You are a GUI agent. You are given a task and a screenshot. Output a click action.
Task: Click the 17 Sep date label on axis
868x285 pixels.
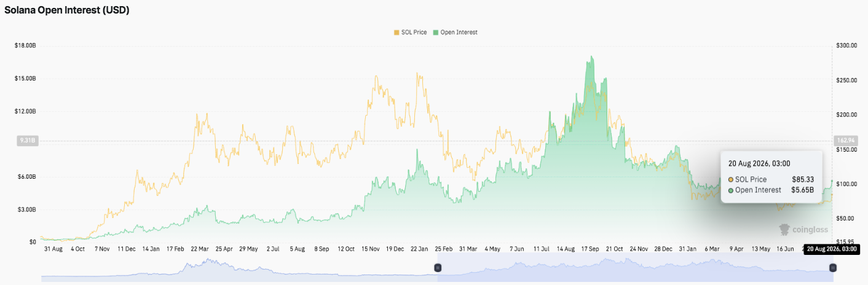(590, 249)
